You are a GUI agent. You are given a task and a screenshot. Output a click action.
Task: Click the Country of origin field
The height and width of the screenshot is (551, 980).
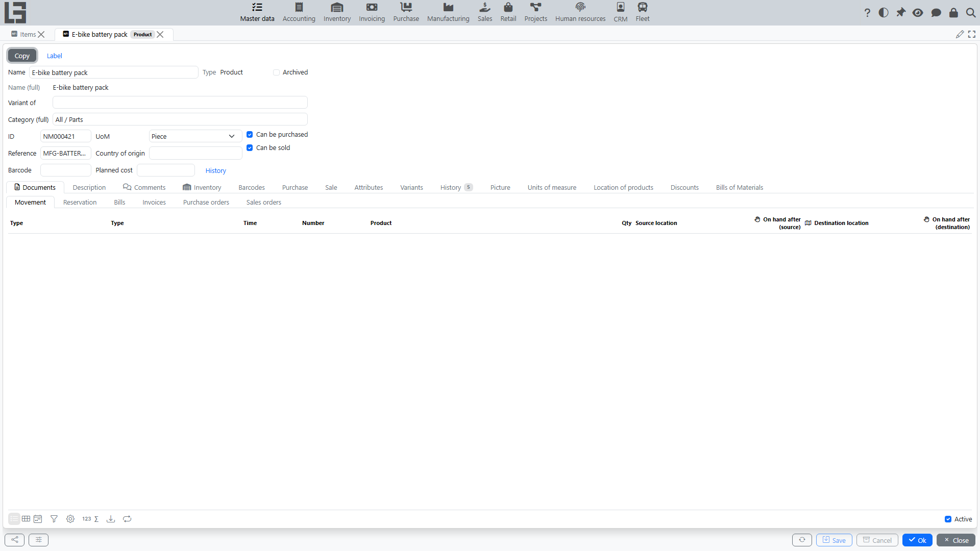coord(195,153)
